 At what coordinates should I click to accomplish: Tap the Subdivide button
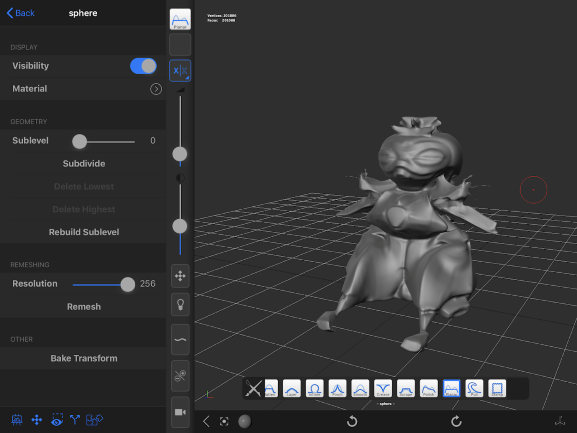pos(84,164)
